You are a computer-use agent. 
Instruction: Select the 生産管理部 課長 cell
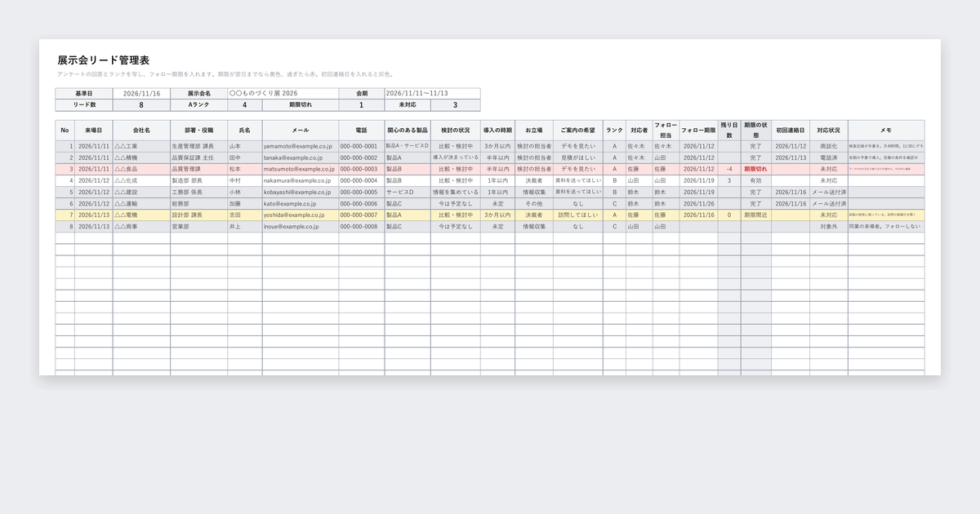(198, 146)
